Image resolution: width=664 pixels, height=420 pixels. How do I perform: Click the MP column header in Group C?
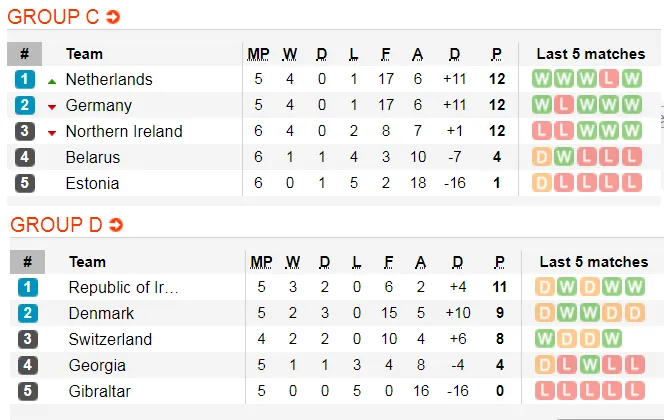(259, 53)
